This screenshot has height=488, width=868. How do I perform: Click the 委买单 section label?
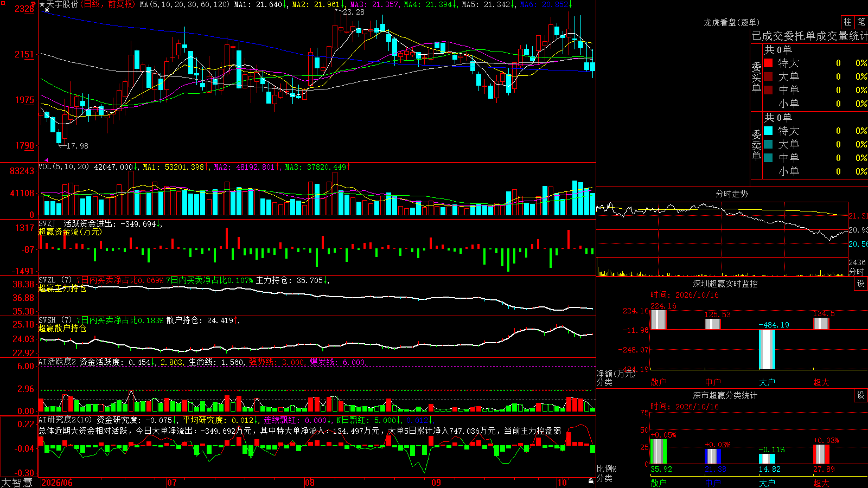click(756, 78)
